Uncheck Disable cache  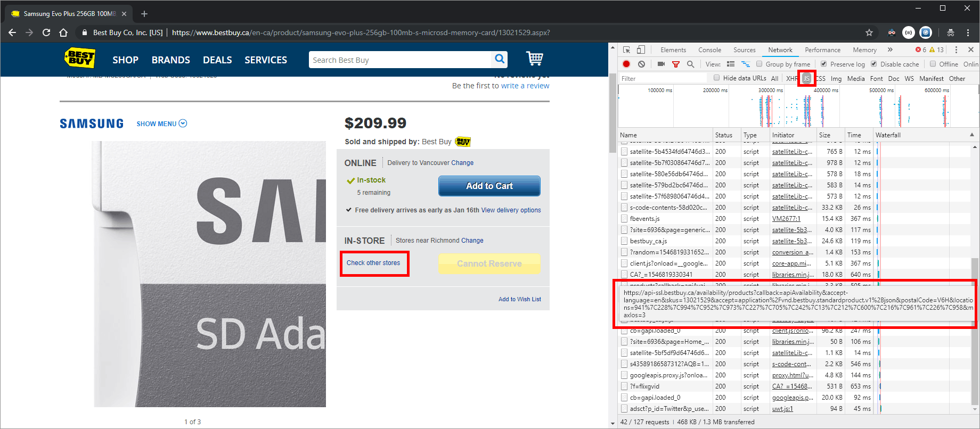874,64
